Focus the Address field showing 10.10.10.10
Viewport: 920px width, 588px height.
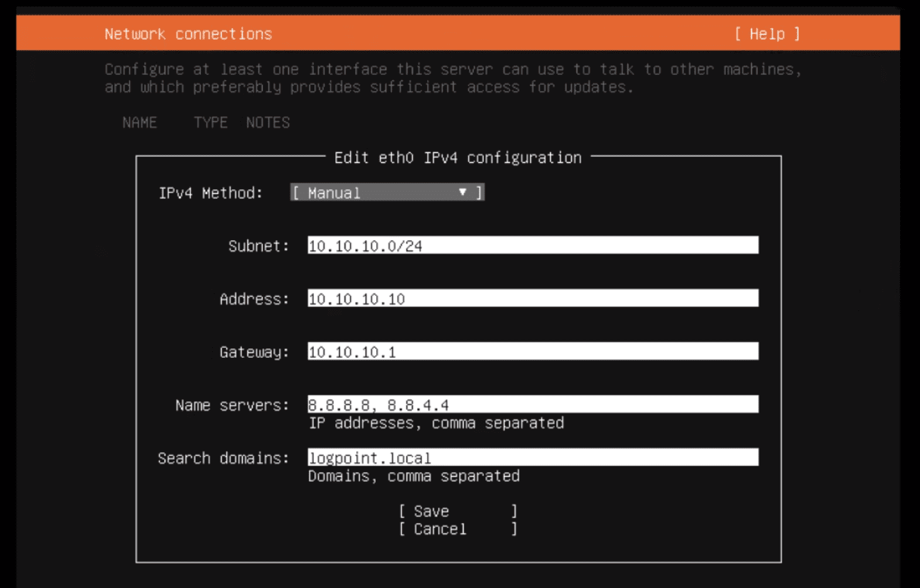pos(532,299)
